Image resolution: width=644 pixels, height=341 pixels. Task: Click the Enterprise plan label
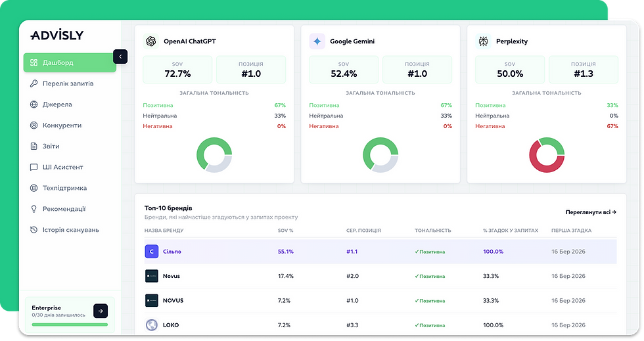(x=47, y=307)
